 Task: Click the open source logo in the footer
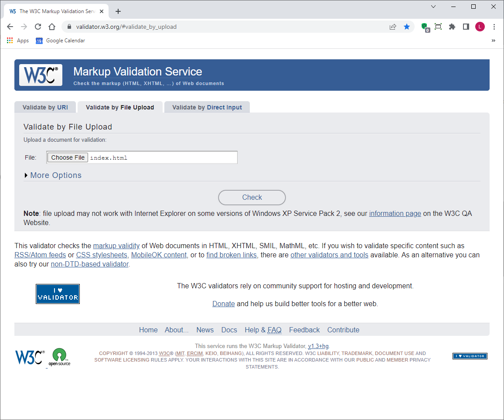tap(60, 357)
